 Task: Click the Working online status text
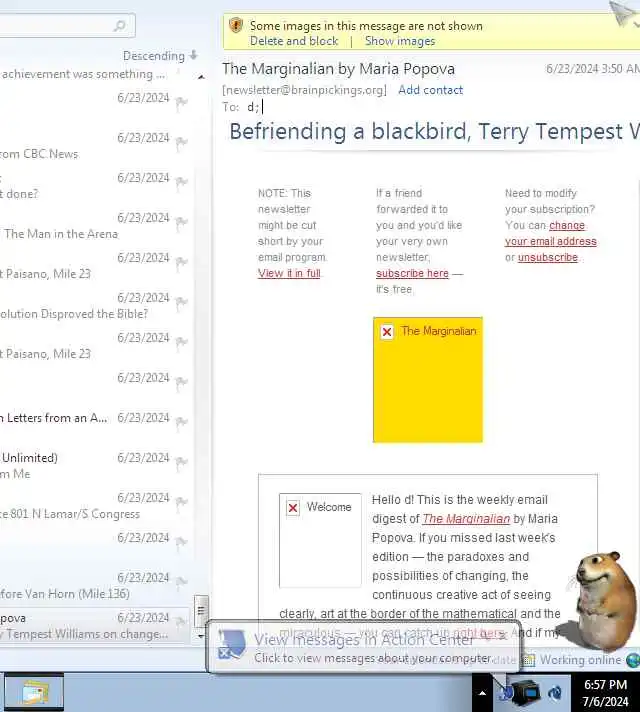tap(580, 660)
